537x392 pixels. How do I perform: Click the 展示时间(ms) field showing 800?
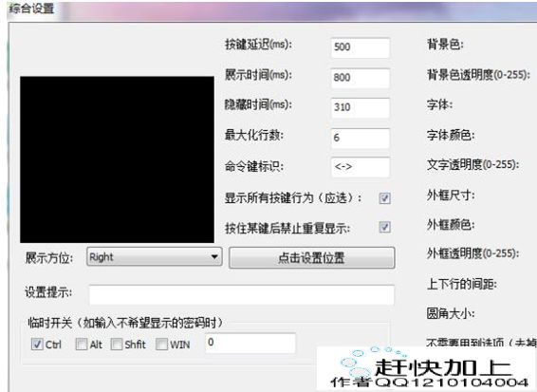[x=361, y=78]
